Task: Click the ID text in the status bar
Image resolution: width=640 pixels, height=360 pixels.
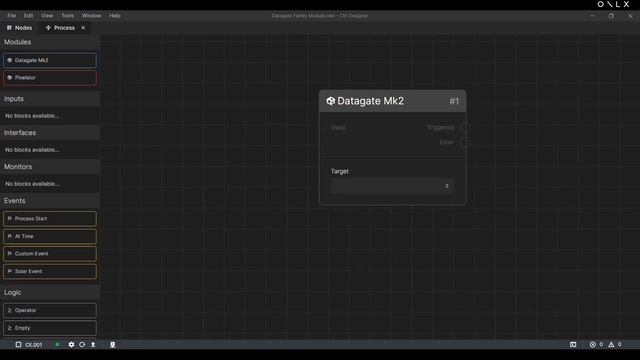Action: coord(33,344)
